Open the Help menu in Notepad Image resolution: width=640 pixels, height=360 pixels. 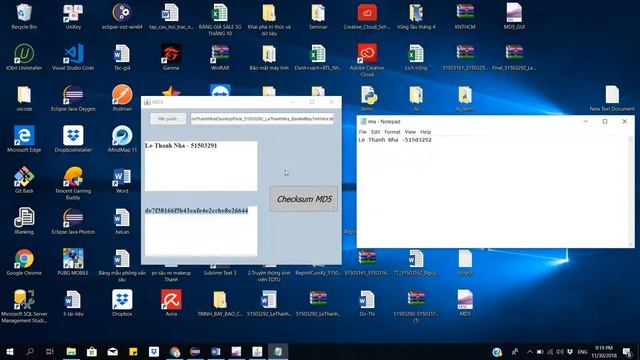425,132
